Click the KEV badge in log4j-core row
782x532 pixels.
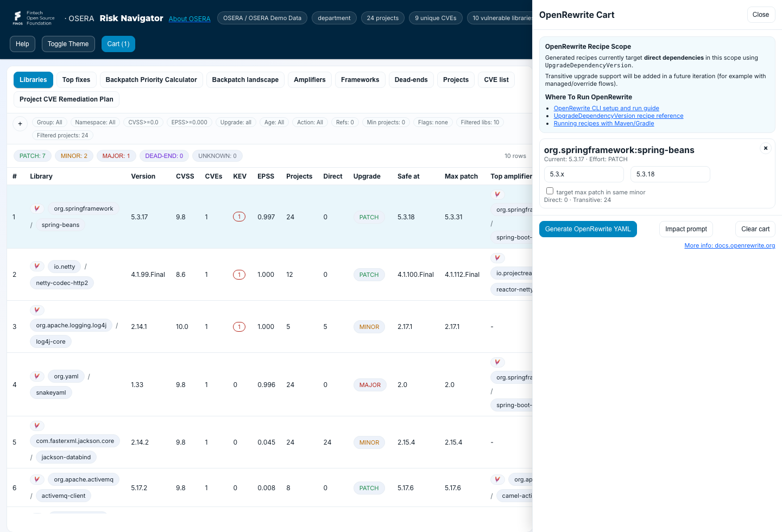coord(239,327)
